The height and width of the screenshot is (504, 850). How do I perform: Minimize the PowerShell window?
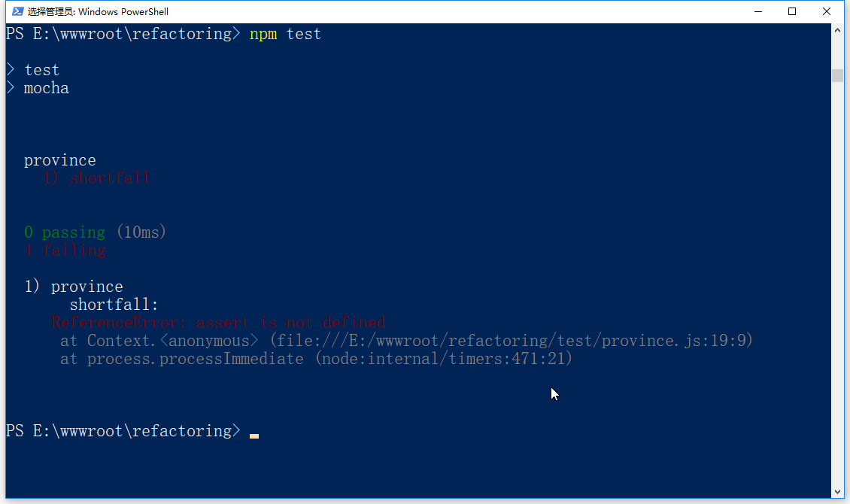(x=758, y=11)
